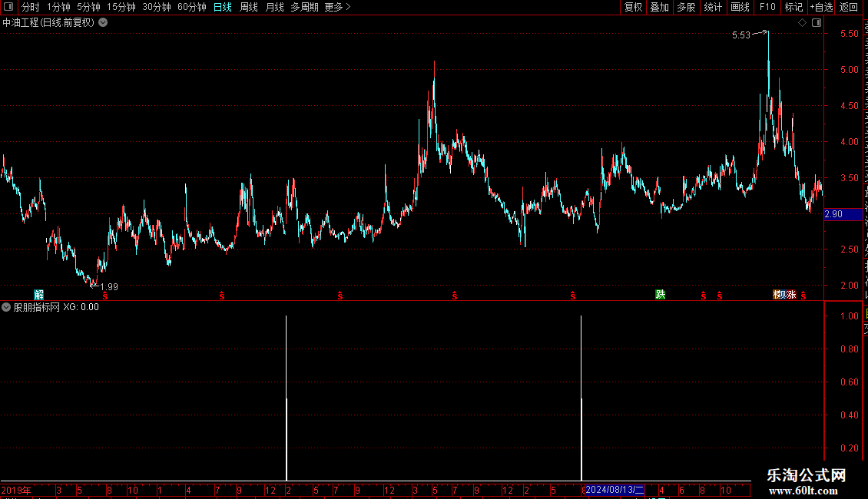Click the 叠加 overlay button
868x499 pixels.
click(x=660, y=7)
